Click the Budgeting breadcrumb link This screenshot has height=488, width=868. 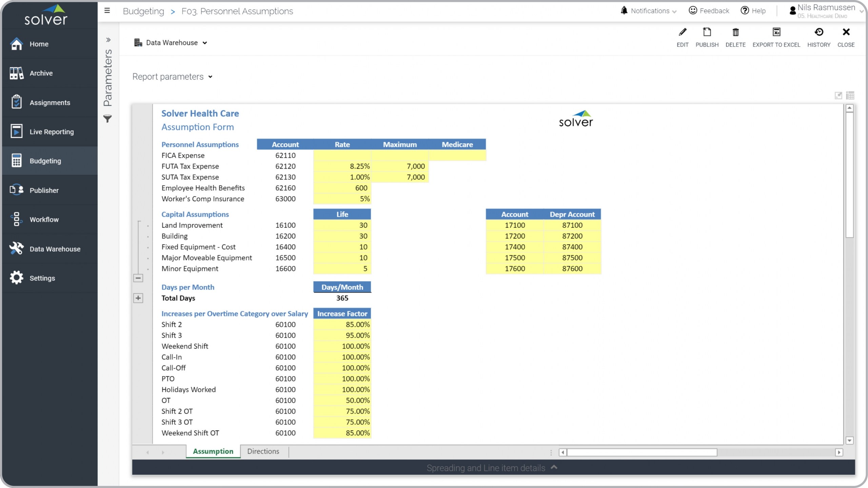click(x=143, y=11)
